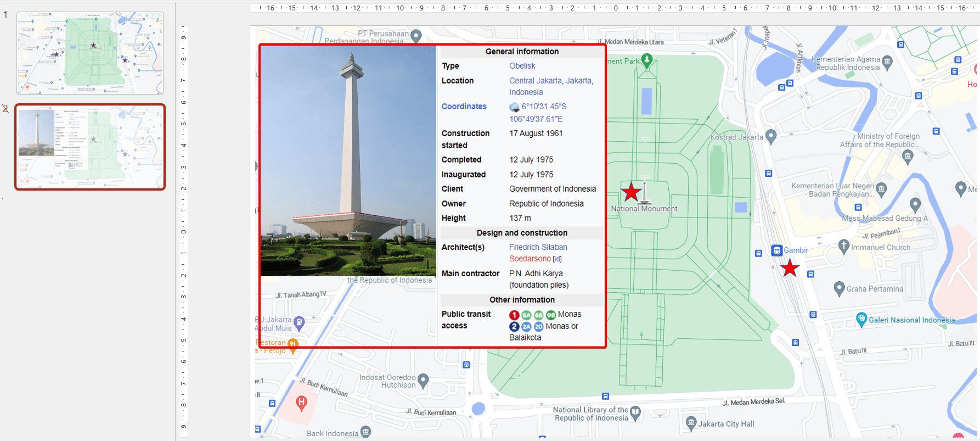Click the Public transit access label
Screen dimensions: 980x441
[x=466, y=320]
